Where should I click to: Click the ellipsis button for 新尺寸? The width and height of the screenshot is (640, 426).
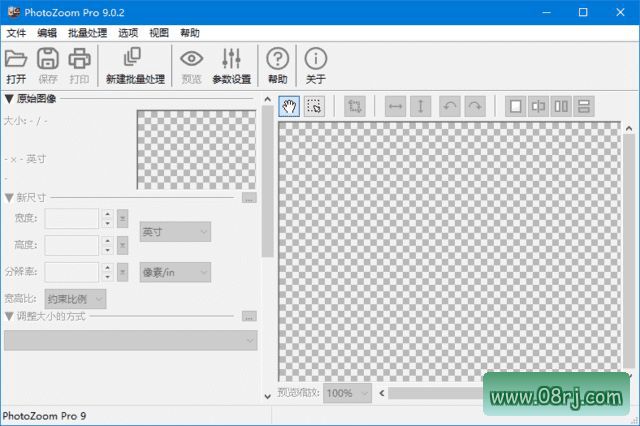pos(249,198)
